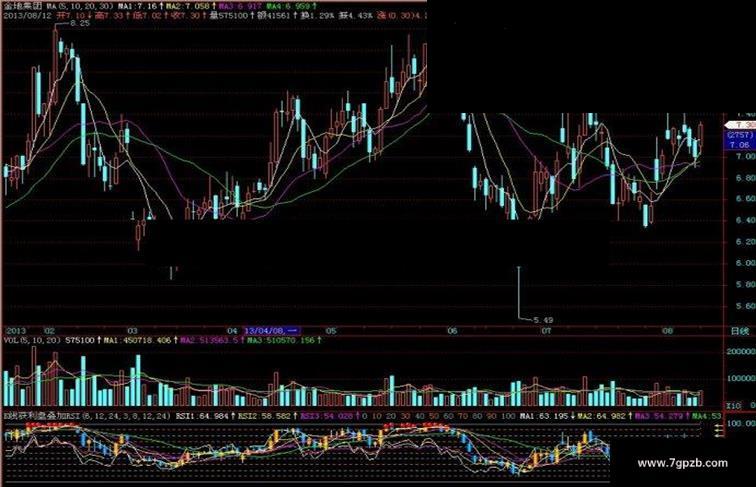The height and width of the screenshot is (487, 756).
Task: Click the RSI2: 58.582 value
Action: [264, 415]
